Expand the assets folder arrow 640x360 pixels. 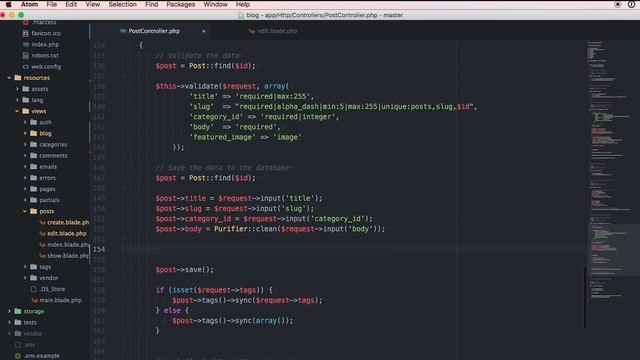point(17,89)
